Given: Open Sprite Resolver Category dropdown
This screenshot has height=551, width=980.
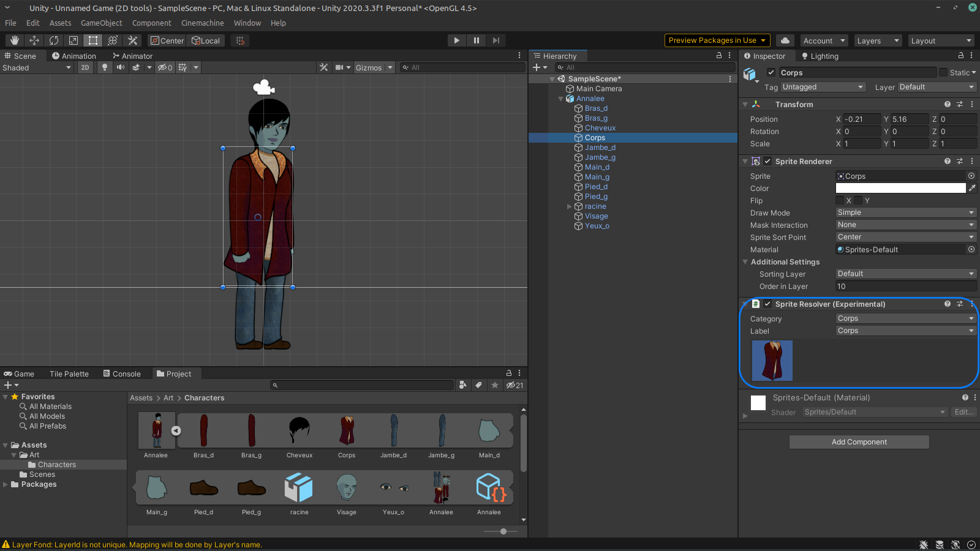Looking at the screenshot, I should click(907, 318).
